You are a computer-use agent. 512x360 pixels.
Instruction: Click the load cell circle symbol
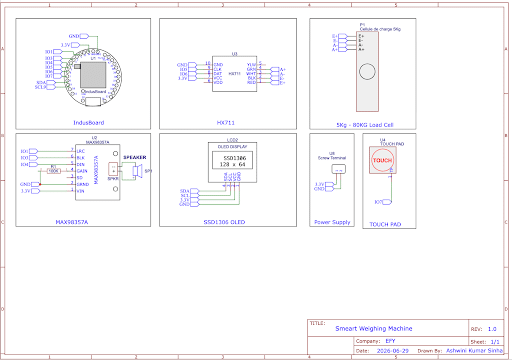coord(367,71)
